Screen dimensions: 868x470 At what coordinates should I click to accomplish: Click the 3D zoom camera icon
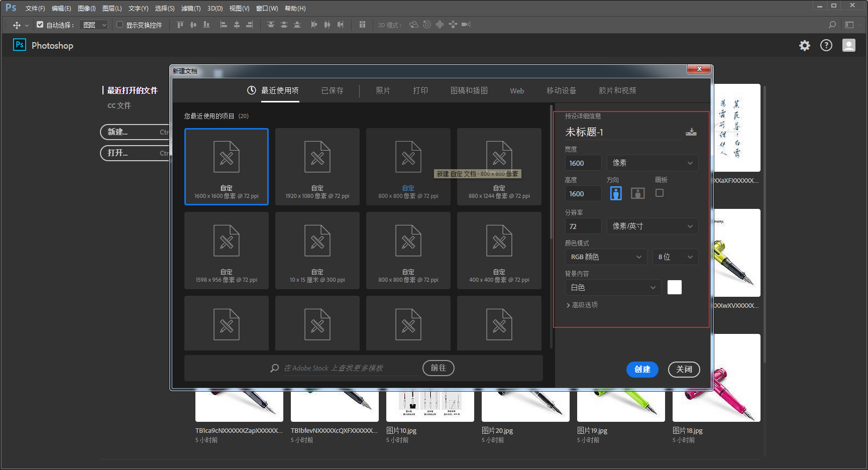point(466,25)
